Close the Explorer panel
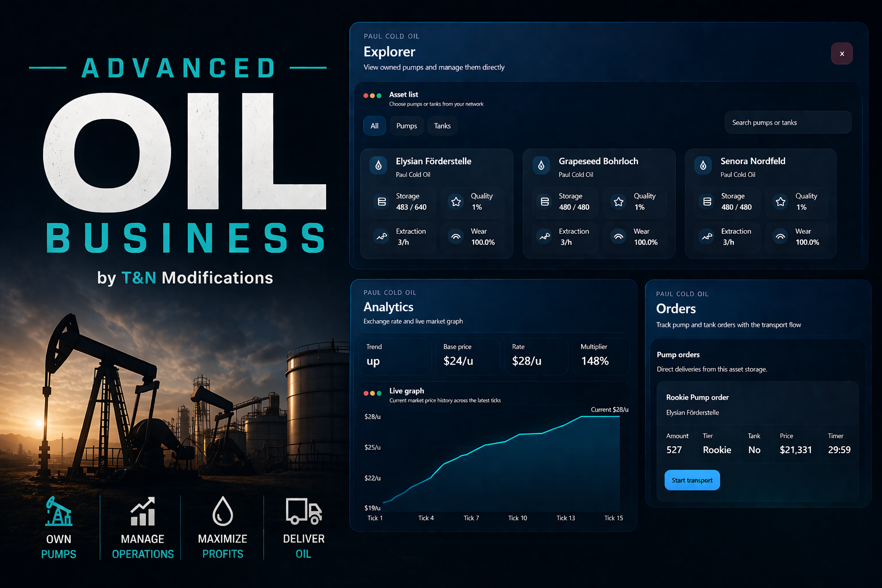This screenshot has width=882, height=588. 842,53
